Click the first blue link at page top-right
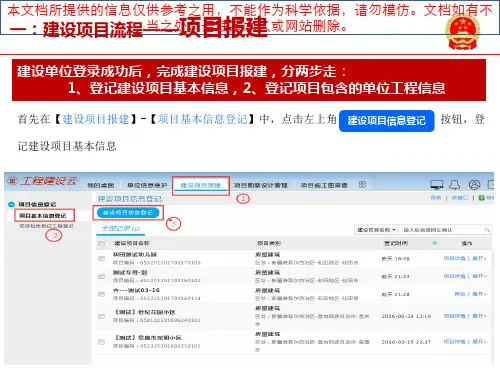The image size is (500, 375). tap(436, 198)
